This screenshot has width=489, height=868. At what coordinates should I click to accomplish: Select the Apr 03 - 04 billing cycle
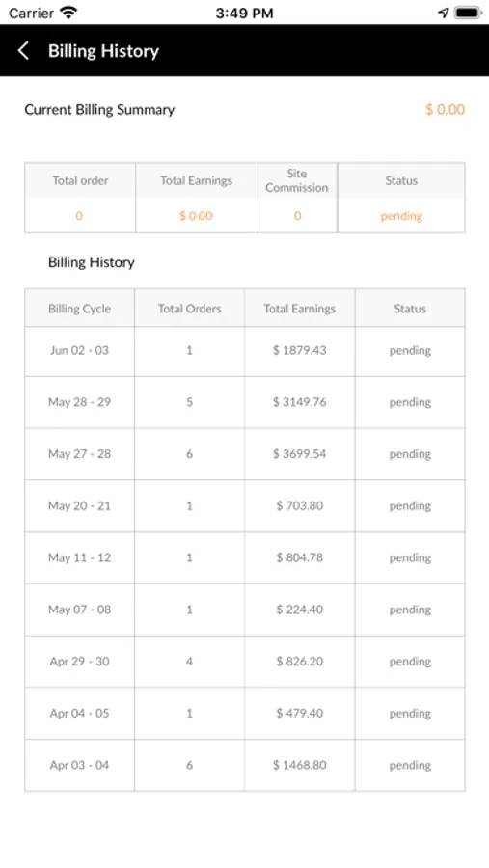pos(79,765)
